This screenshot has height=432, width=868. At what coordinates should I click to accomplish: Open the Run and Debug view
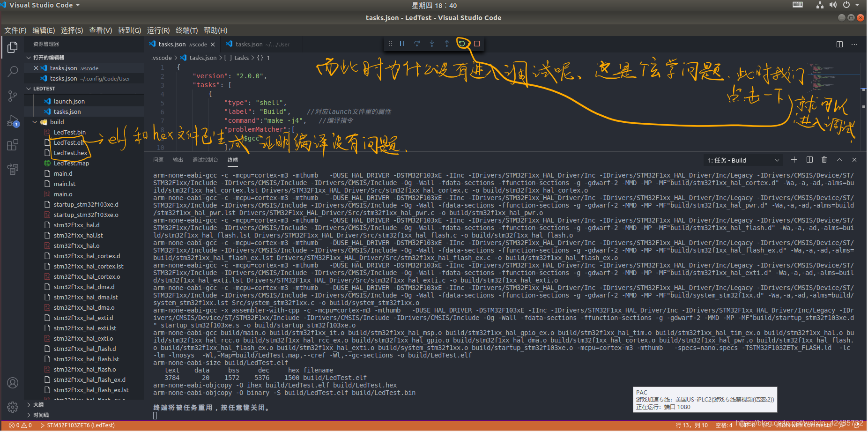13,121
